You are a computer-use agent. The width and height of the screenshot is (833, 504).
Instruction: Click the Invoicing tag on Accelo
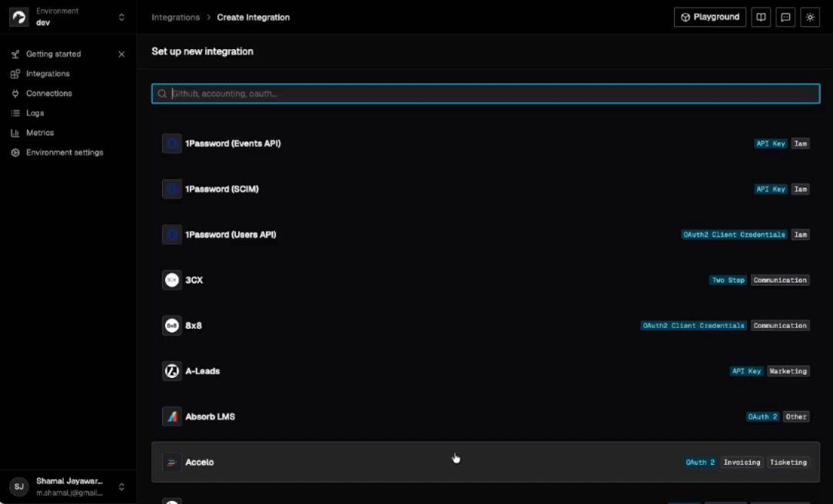[x=742, y=462]
